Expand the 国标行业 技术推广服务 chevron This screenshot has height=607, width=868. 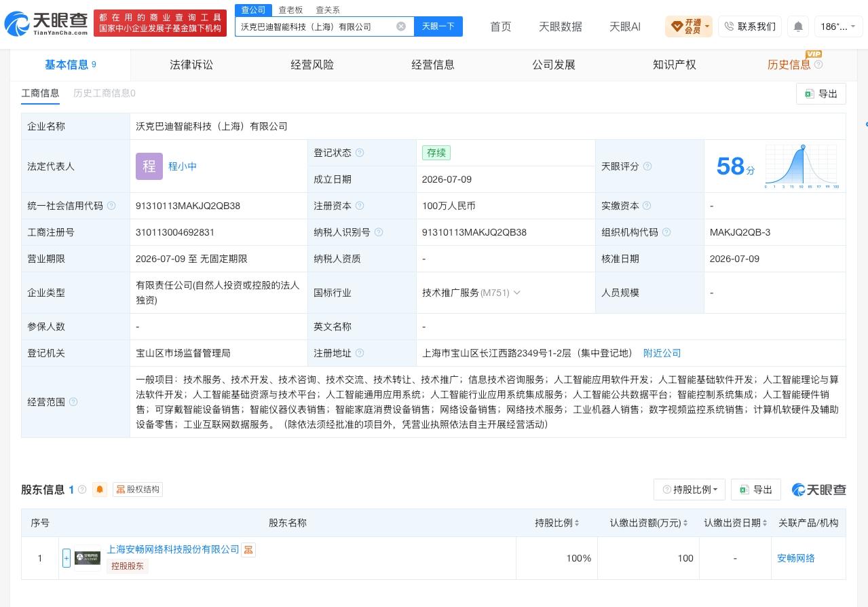[516, 293]
